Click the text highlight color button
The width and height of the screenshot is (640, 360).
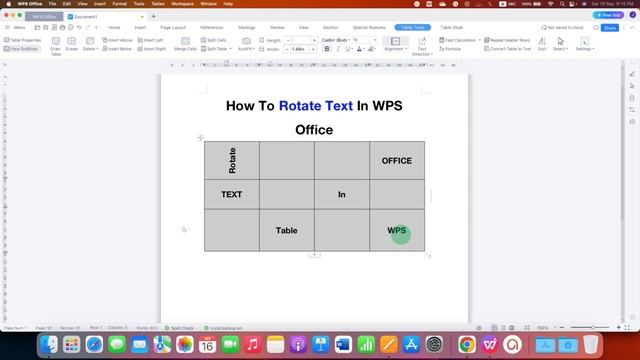371,49
